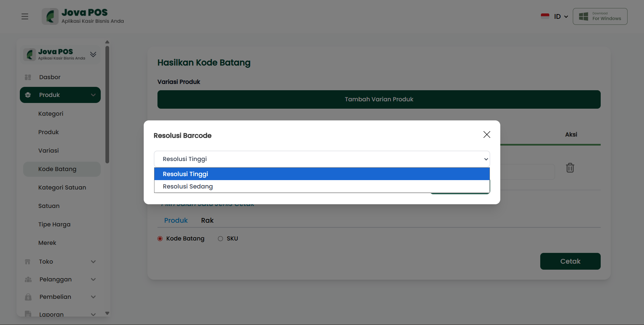Switch to the Produk tab
The height and width of the screenshot is (325, 644).
(x=176, y=220)
